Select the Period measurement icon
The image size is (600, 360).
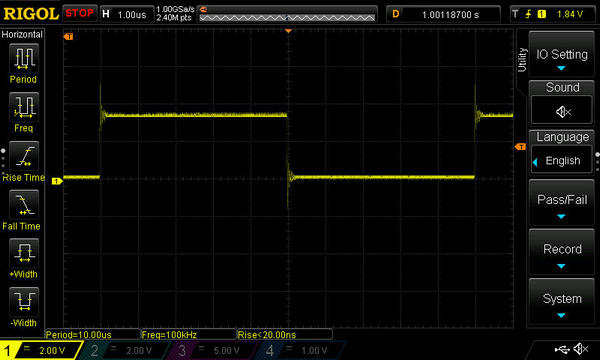click(24, 58)
